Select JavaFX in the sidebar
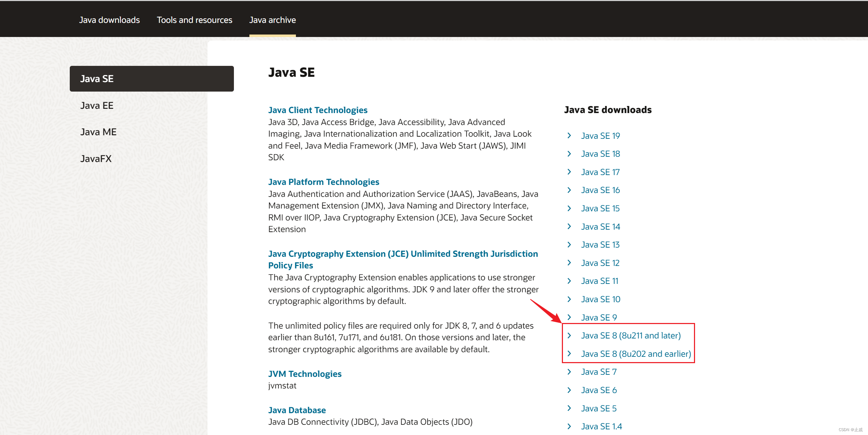Image resolution: width=868 pixels, height=435 pixels. pyautogui.click(x=96, y=159)
